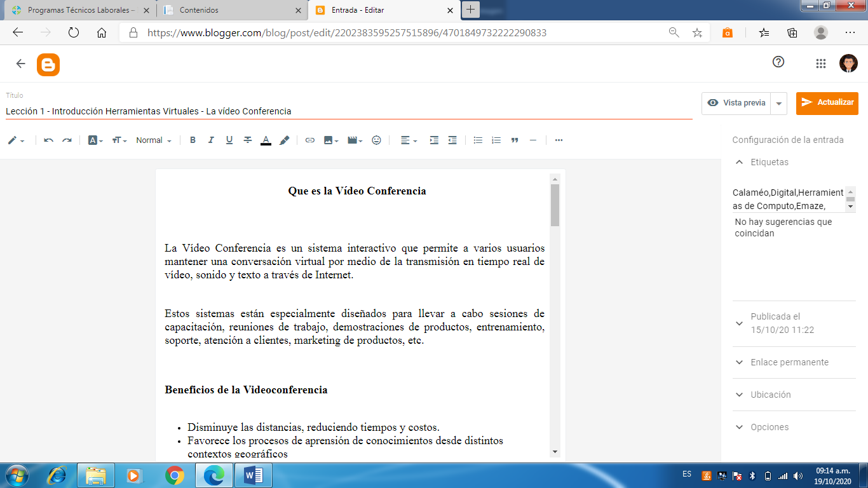Create a bulleted list
Viewport: 868px width, 488px height.
[478, 140]
